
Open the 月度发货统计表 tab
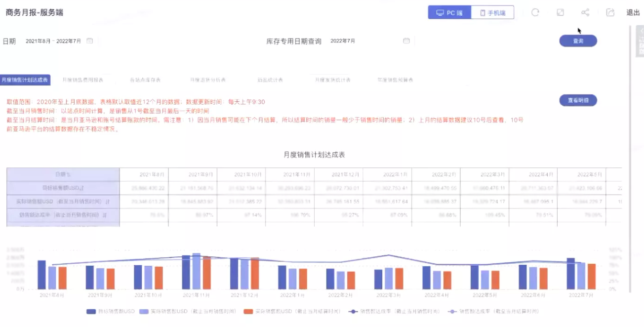point(333,80)
